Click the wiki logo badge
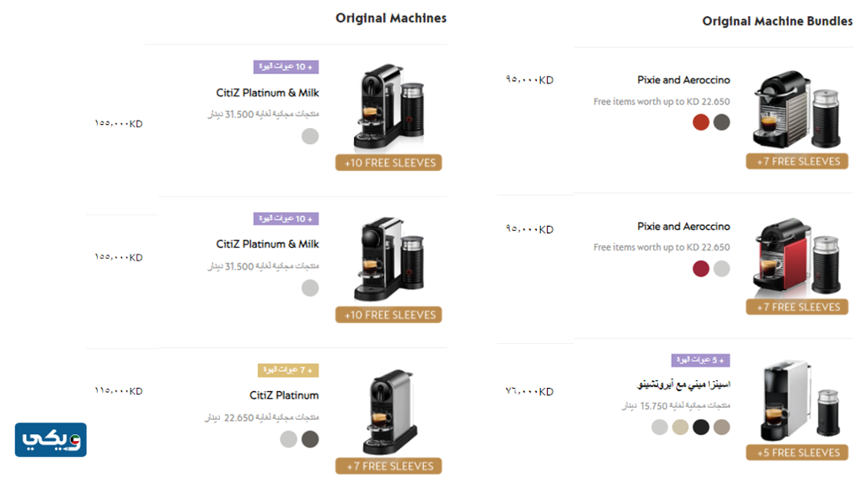Viewport: 868px width, 478px height. (51, 440)
